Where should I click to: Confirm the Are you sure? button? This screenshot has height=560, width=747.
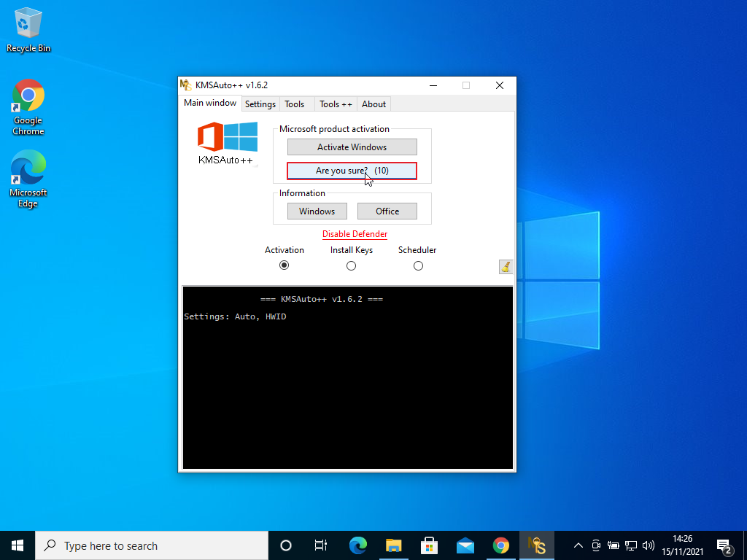[x=352, y=171]
